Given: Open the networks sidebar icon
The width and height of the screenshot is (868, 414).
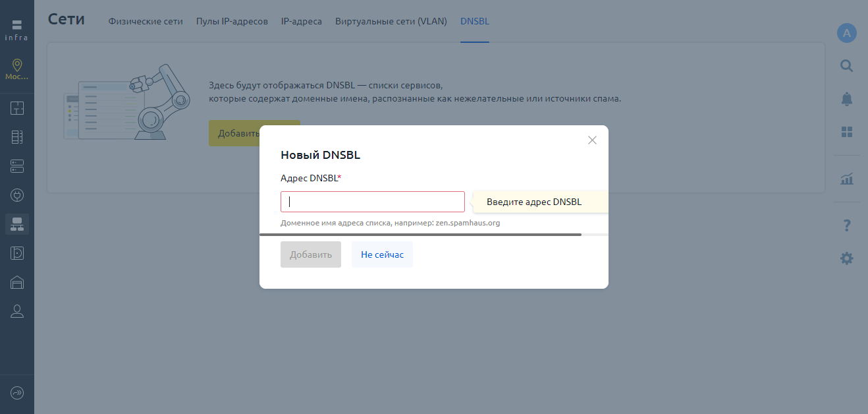Looking at the screenshot, I should pos(17,224).
